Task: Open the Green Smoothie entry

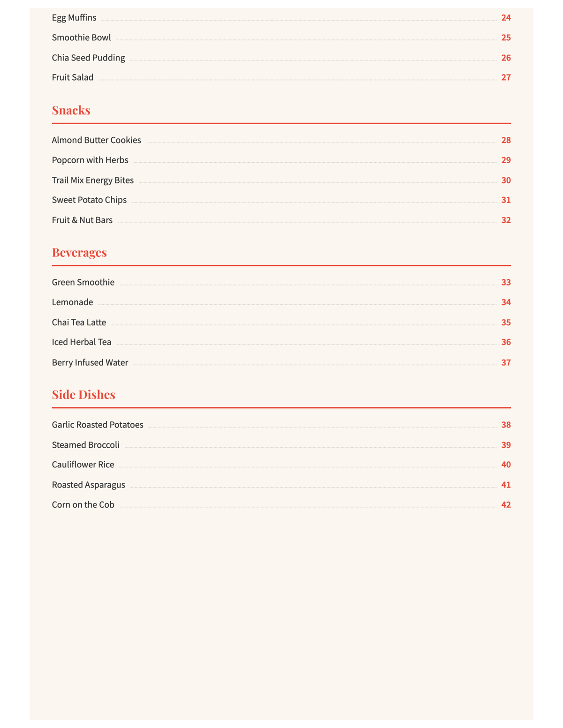Action: point(281,282)
